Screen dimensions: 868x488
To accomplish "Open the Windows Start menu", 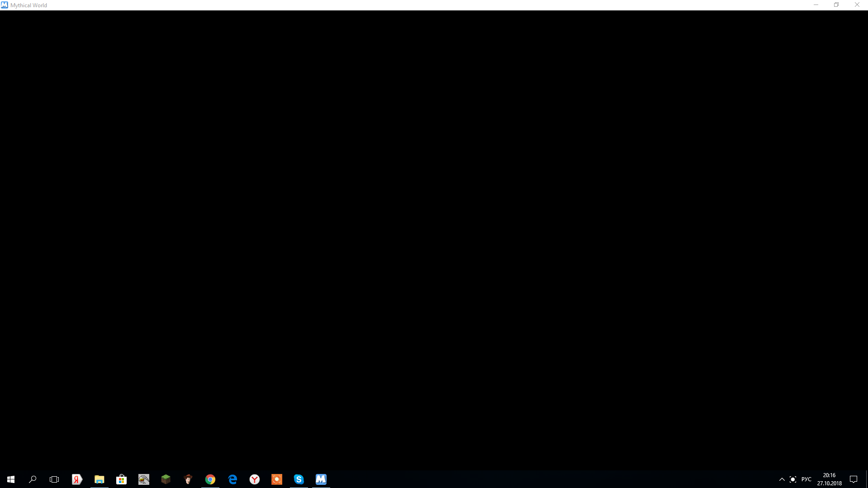I will coord(11,479).
